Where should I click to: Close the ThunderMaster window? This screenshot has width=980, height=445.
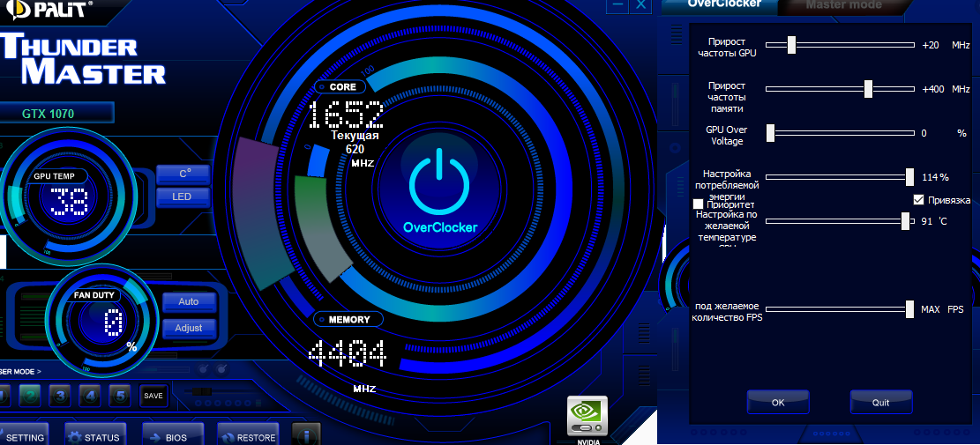(640, 4)
